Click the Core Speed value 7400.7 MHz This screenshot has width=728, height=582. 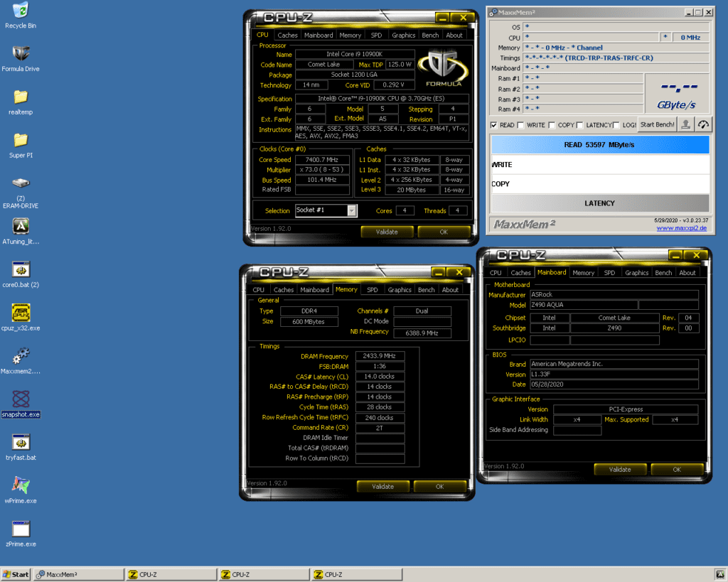pos(322,160)
